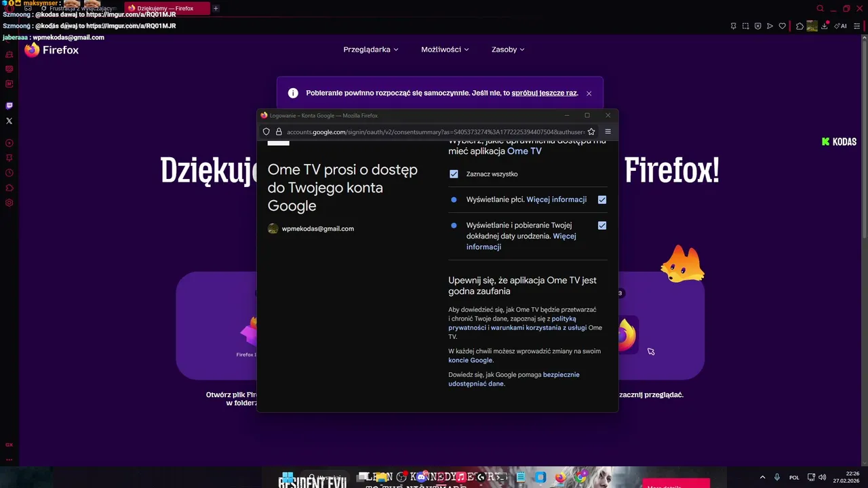The height and width of the screenshot is (488, 868).
Task: Click the wpmekodas@gmail.com account chip
Action: pos(311,229)
